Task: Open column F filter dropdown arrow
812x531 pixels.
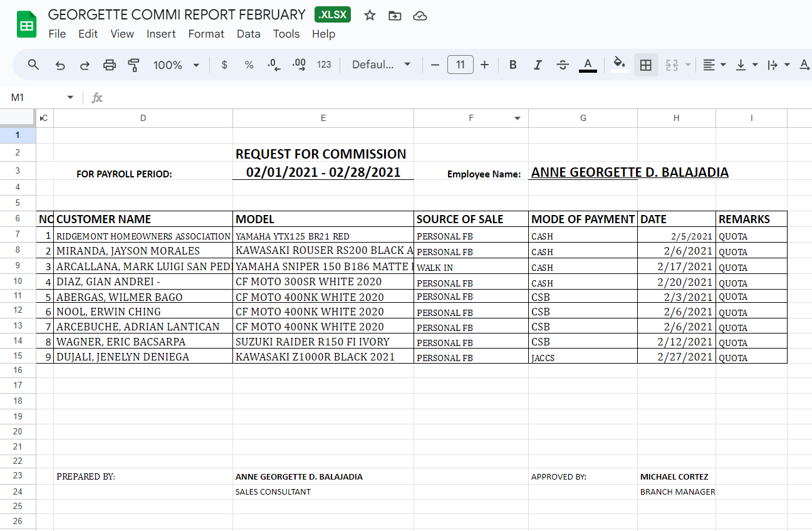Action: (x=518, y=118)
